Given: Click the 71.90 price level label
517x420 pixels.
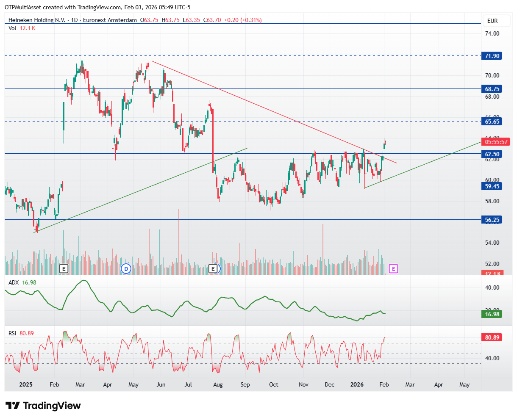Looking at the screenshot, I should coord(492,56).
